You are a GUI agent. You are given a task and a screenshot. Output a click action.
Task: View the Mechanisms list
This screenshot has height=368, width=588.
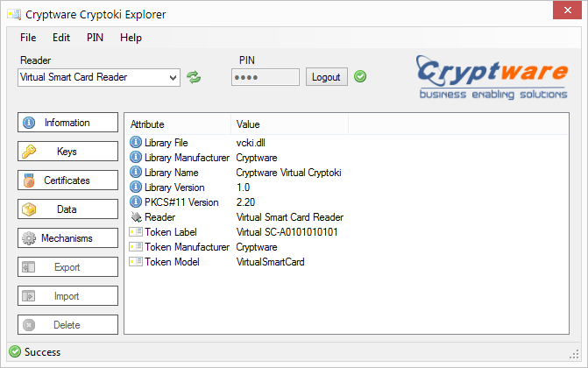(67, 237)
